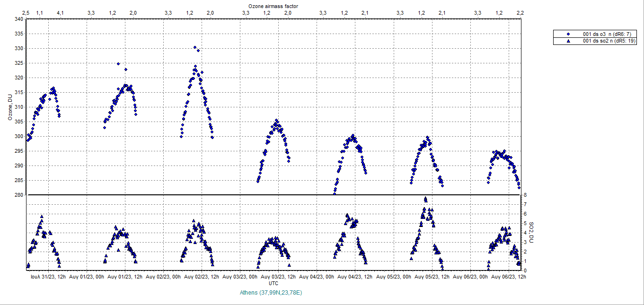Click the 'Ozone airmass factor' top axis title
This screenshot has height=305, width=644.
[x=273, y=5]
